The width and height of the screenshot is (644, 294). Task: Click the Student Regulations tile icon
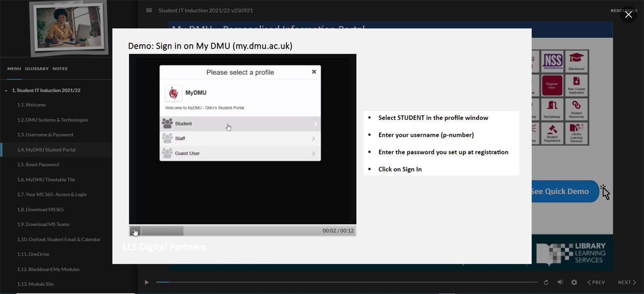[552, 133]
